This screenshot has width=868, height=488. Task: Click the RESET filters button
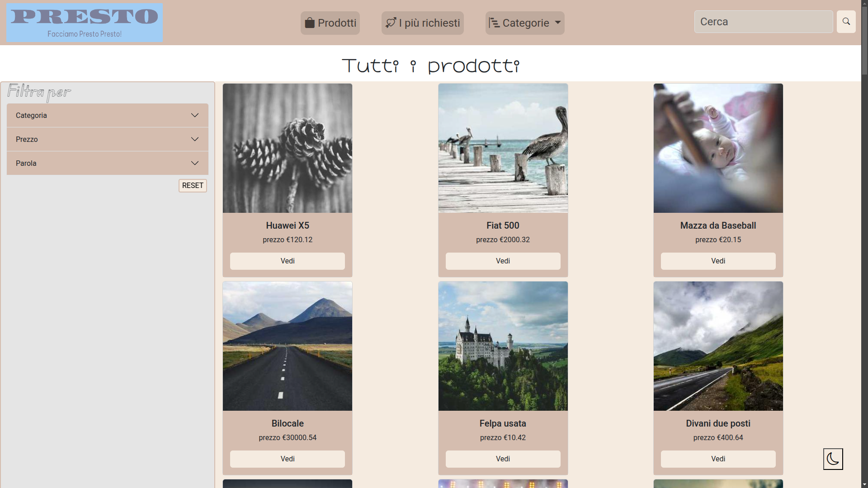(193, 186)
